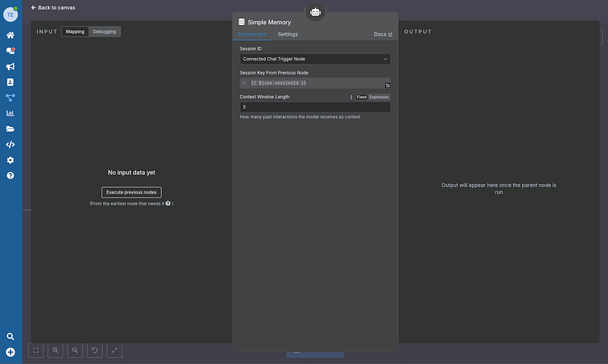The width and height of the screenshot is (608, 364).
Task: Click the zoom in canvas button
Action: (x=55, y=350)
